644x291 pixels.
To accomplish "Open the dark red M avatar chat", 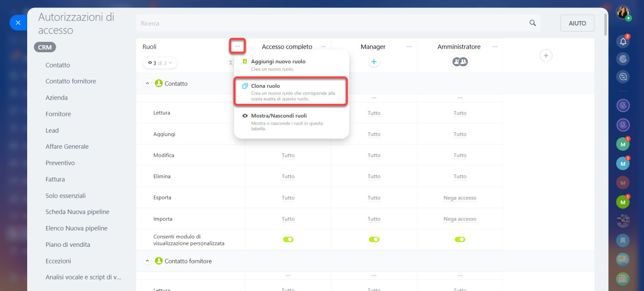I will [x=623, y=182].
